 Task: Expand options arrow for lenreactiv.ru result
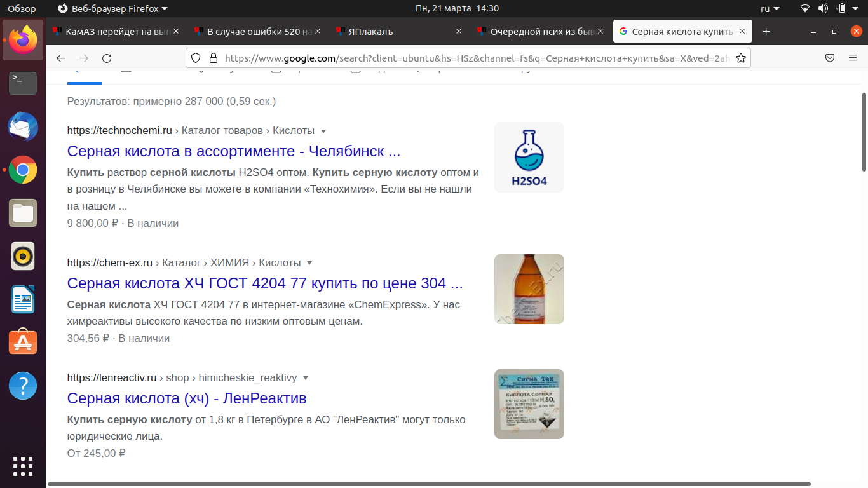pos(306,378)
